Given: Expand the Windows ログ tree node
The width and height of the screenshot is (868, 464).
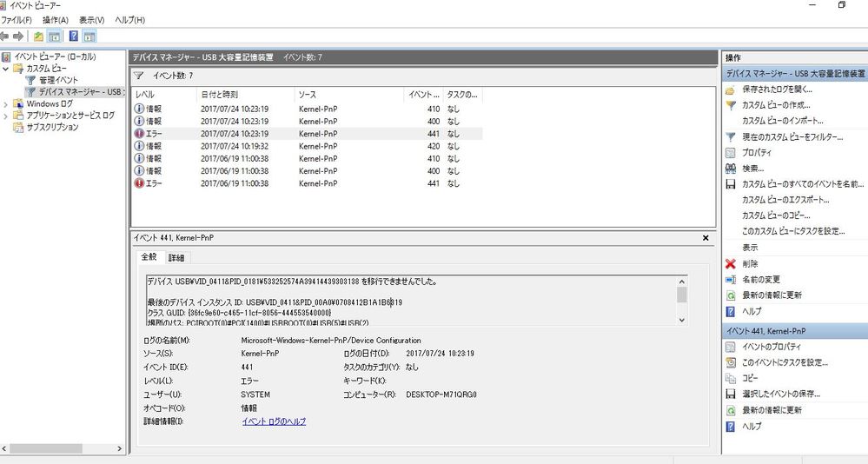Looking at the screenshot, I should click(x=7, y=104).
